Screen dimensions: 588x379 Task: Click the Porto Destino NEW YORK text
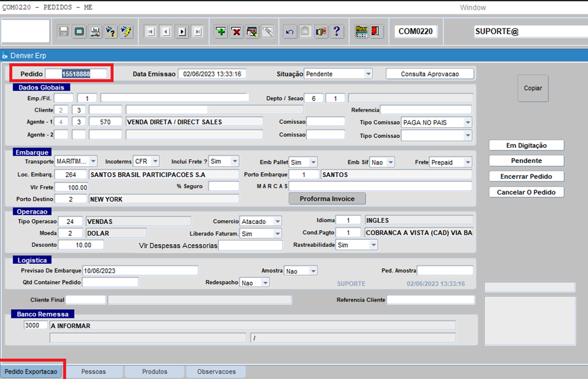[x=106, y=199]
